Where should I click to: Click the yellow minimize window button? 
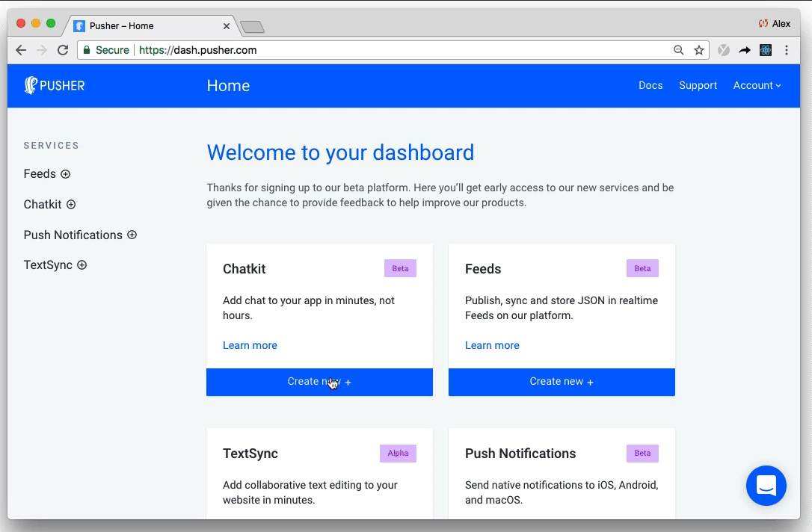[36, 23]
